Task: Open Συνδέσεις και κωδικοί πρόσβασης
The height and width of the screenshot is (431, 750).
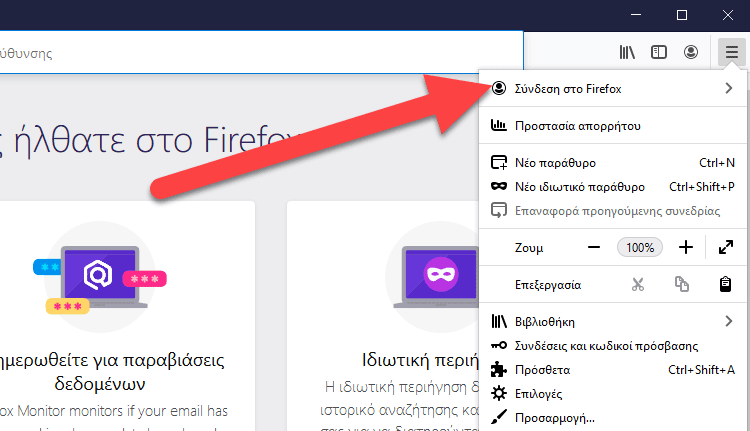Action: click(x=613, y=345)
